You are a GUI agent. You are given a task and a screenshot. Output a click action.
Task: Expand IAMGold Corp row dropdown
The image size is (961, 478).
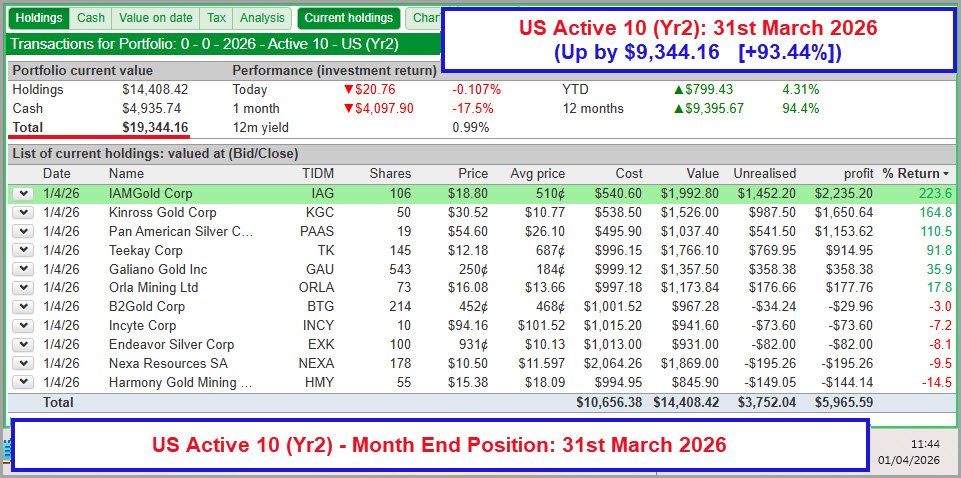23,194
